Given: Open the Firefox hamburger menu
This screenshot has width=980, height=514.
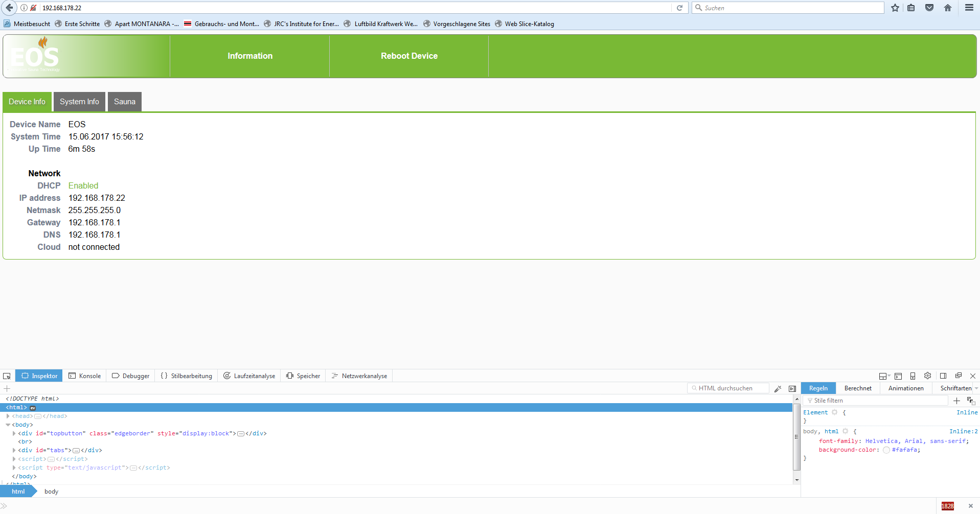Looking at the screenshot, I should tap(969, 8).
